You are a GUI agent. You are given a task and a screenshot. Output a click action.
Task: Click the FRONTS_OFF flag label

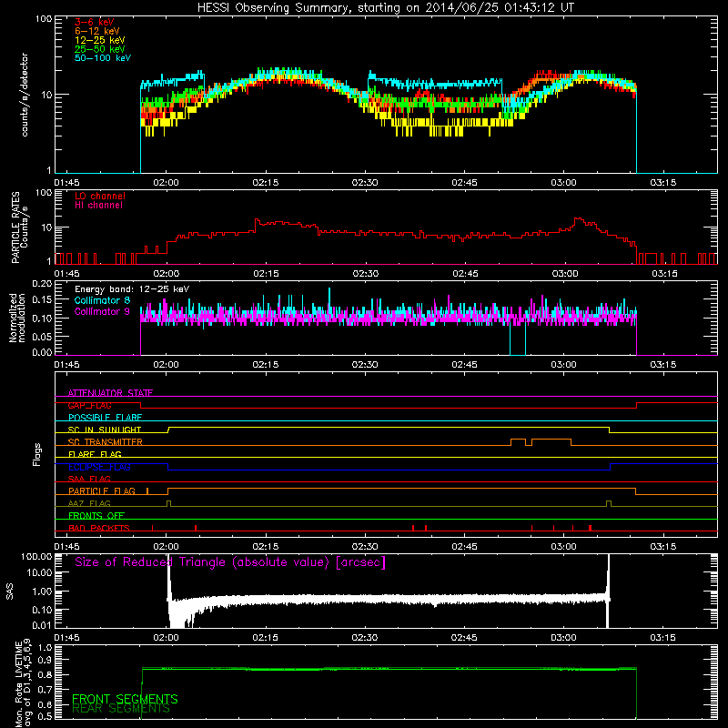pyautogui.click(x=96, y=516)
